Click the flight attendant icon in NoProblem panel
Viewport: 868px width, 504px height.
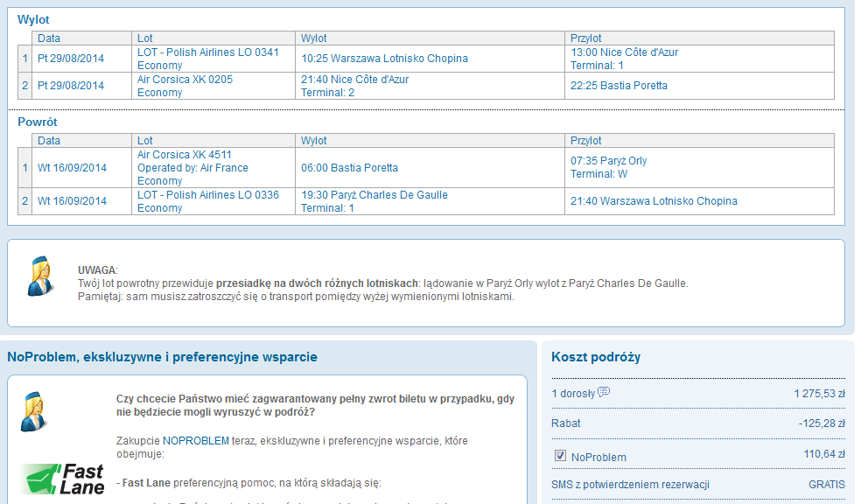pyautogui.click(x=34, y=411)
